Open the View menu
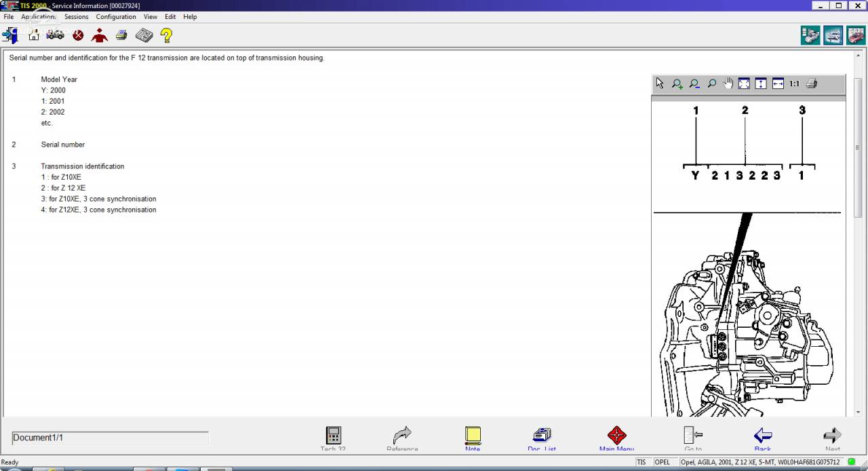Screen dimensions: 868x471 151,17
